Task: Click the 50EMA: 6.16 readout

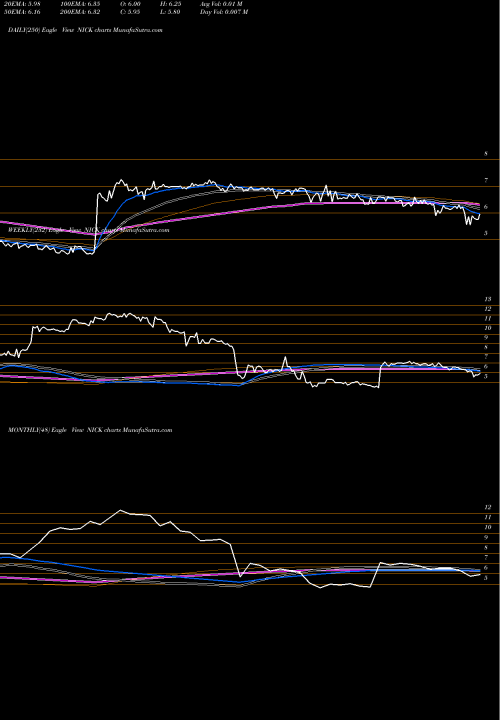Action: tap(22, 12)
